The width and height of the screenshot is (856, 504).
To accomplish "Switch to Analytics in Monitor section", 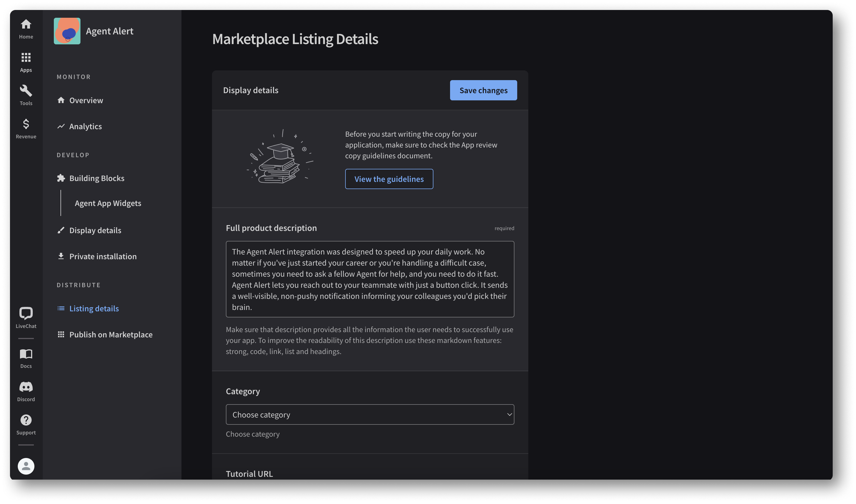I will point(86,126).
